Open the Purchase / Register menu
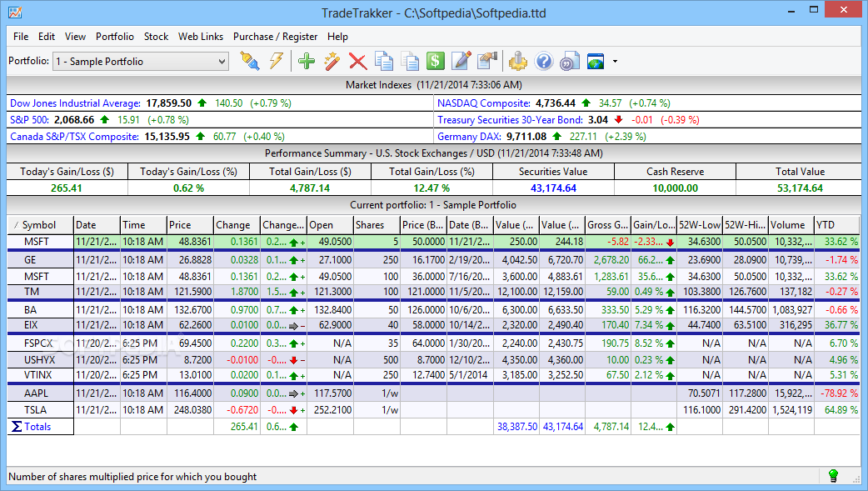This screenshot has width=868, height=491. 275,37
